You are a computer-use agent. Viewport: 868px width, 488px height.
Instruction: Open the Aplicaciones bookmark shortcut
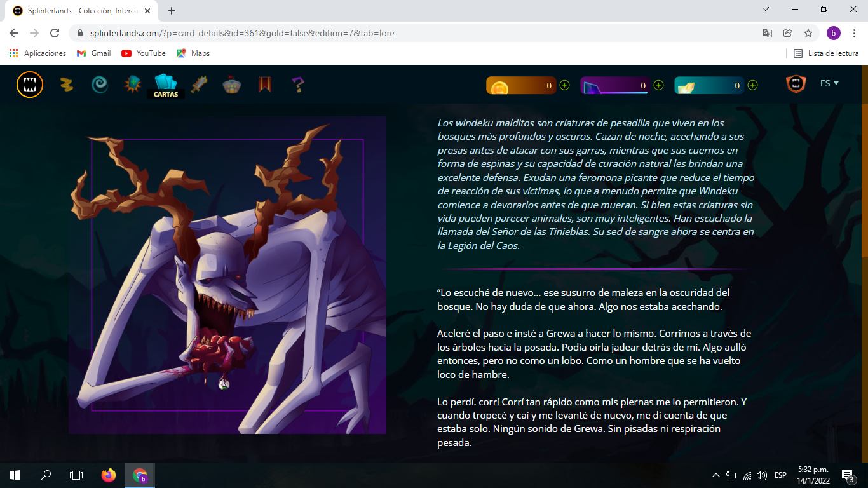(x=37, y=53)
